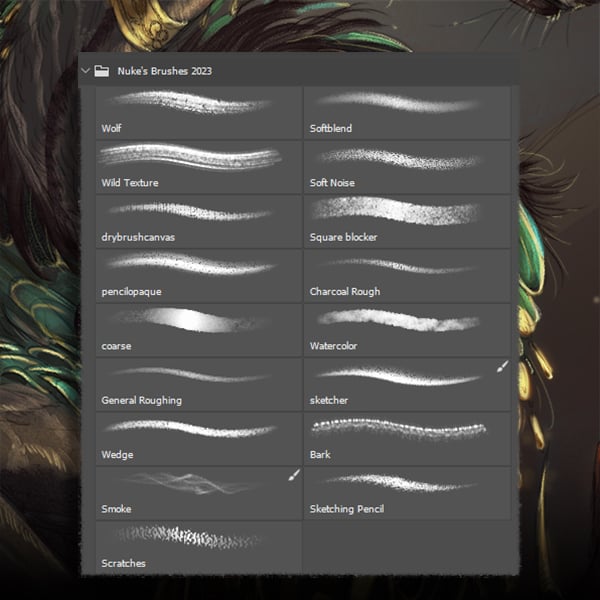The image size is (600, 600).
Task: Pick the Charcoal Rough brush preset
Action: (407, 276)
